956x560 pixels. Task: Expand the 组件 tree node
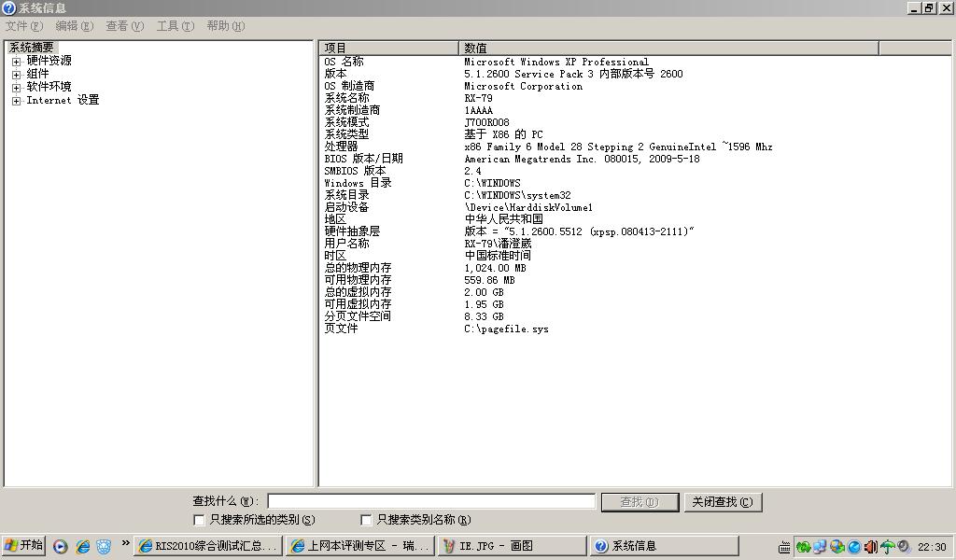pos(17,75)
